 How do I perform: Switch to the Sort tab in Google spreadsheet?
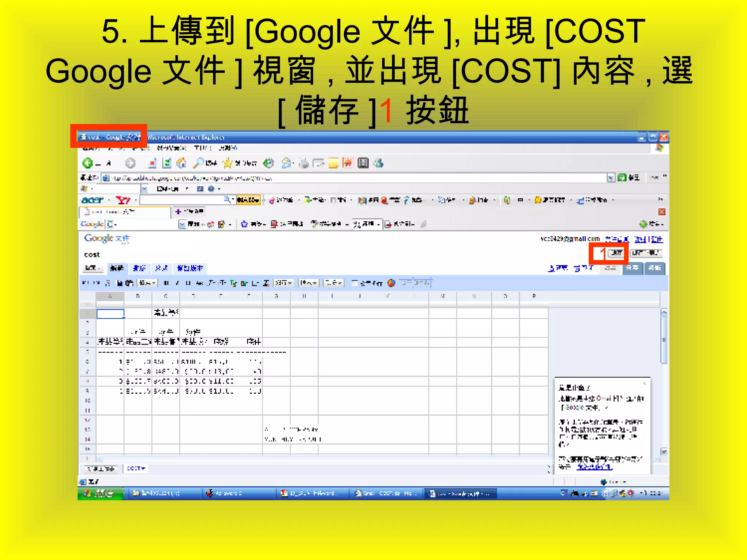(139, 268)
